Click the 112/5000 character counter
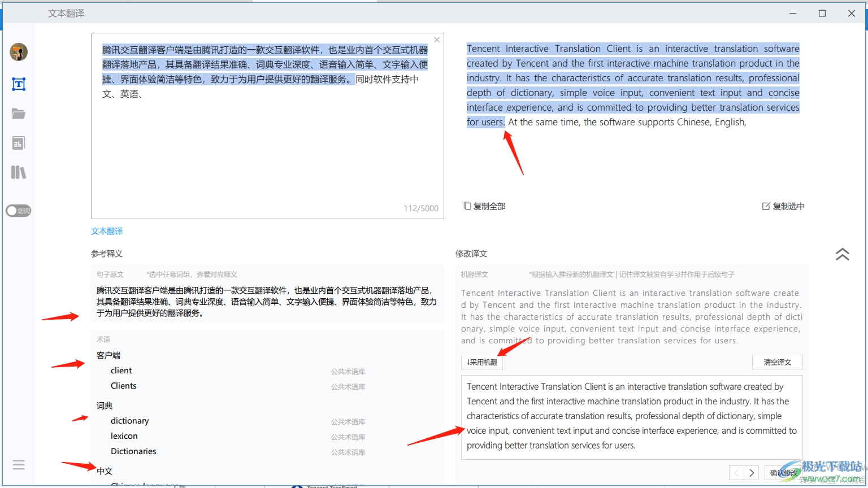This screenshot has height=488, width=868. (421, 208)
